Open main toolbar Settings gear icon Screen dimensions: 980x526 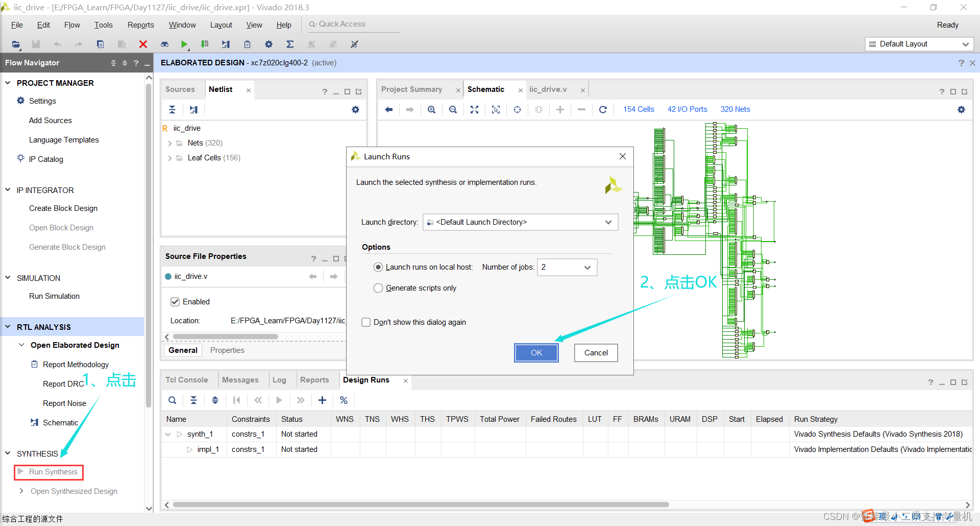(x=268, y=44)
